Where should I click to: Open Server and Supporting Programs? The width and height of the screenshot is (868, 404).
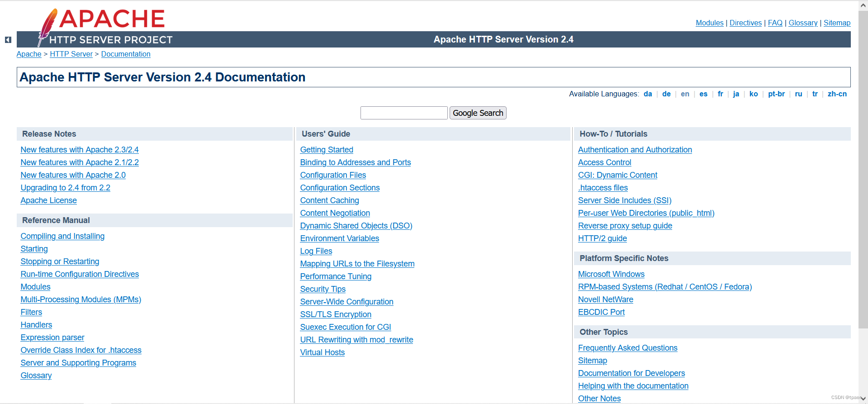click(x=78, y=363)
